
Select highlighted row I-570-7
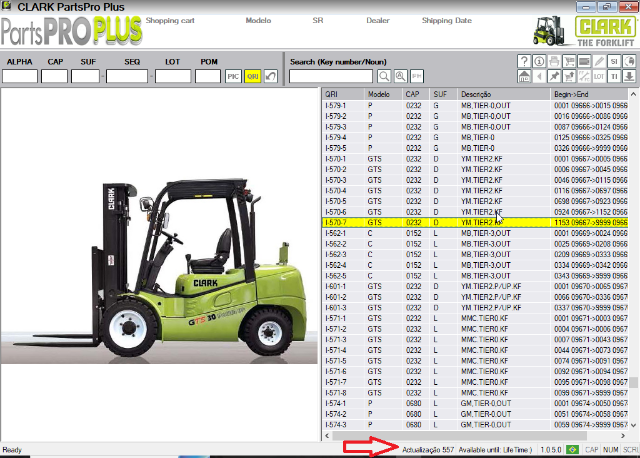475,222
